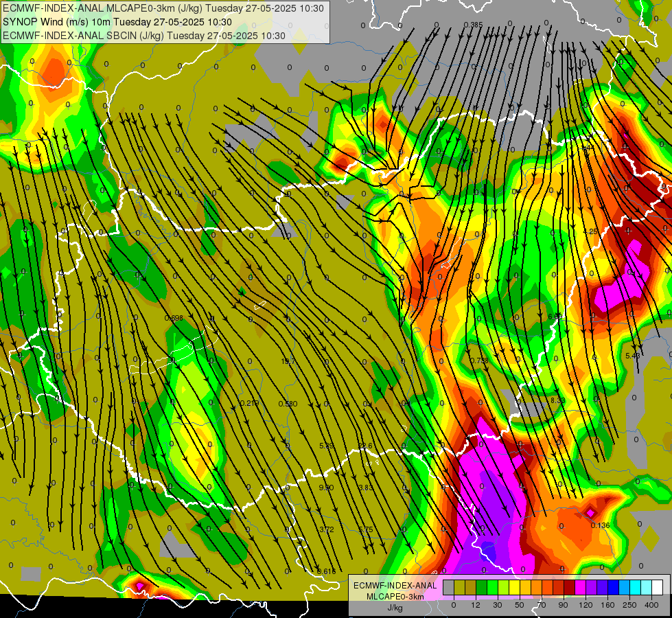
Task: Click the map value 0.136
Action: [x=600, y=525]
